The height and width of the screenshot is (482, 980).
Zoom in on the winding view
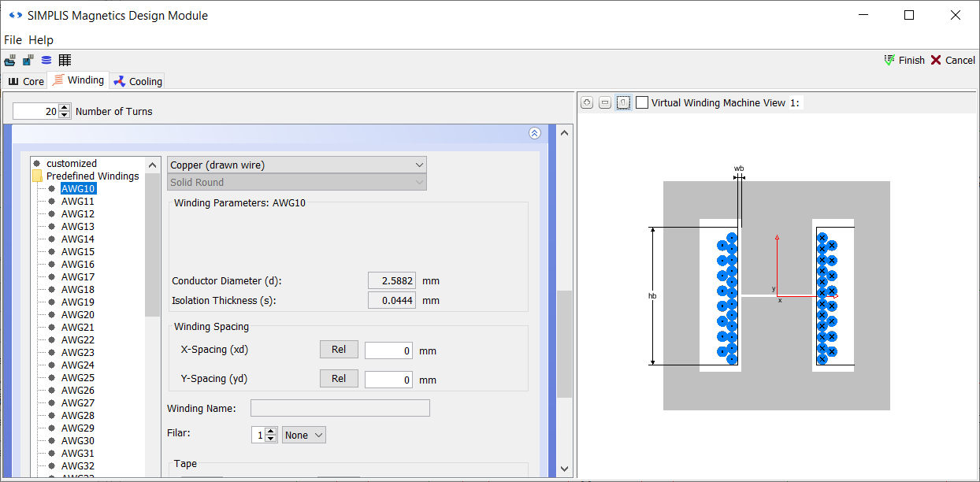pyautogui.click(x=586, y=103)
